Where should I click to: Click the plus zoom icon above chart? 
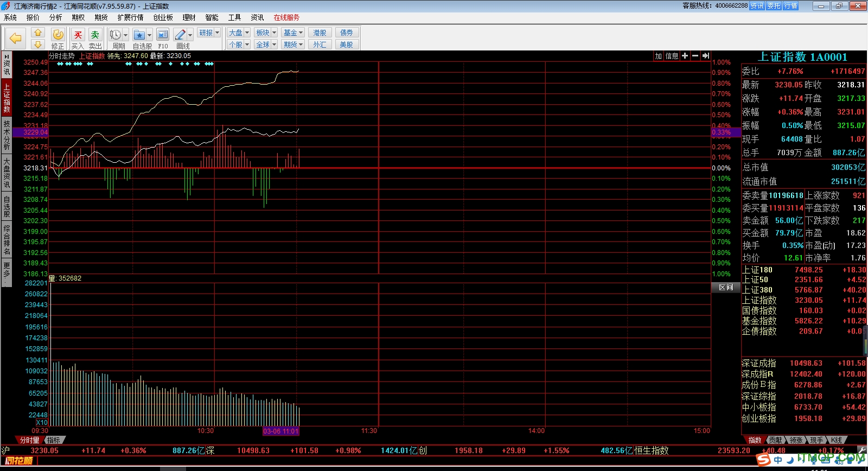coord(685,56)
